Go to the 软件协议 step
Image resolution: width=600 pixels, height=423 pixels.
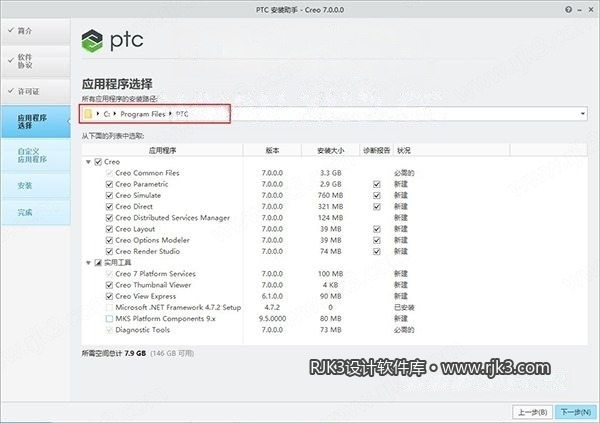[36, 61]
